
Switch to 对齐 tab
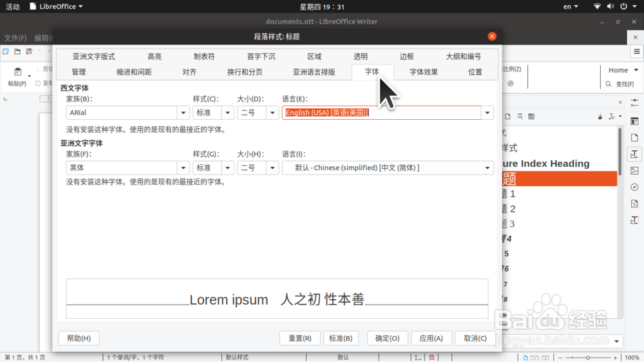coord(189,72)
